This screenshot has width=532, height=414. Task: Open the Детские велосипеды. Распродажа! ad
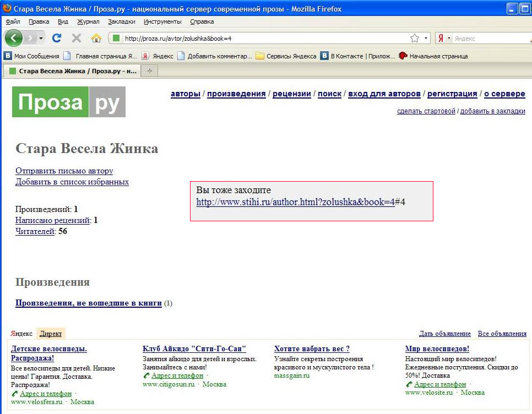[x=49, y=353]
